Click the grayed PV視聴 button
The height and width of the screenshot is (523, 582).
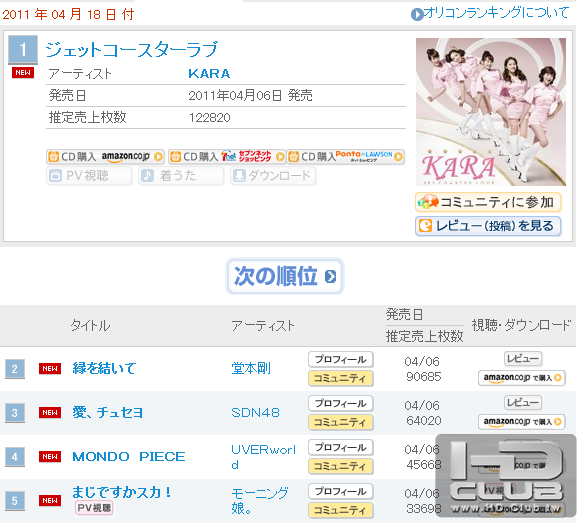89,176
